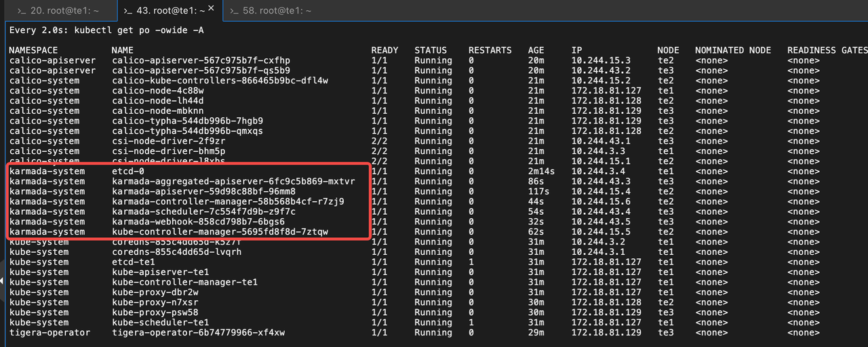Click the NAME column header
This screenshot has height=347, width=868.
(x=123, y=51)
